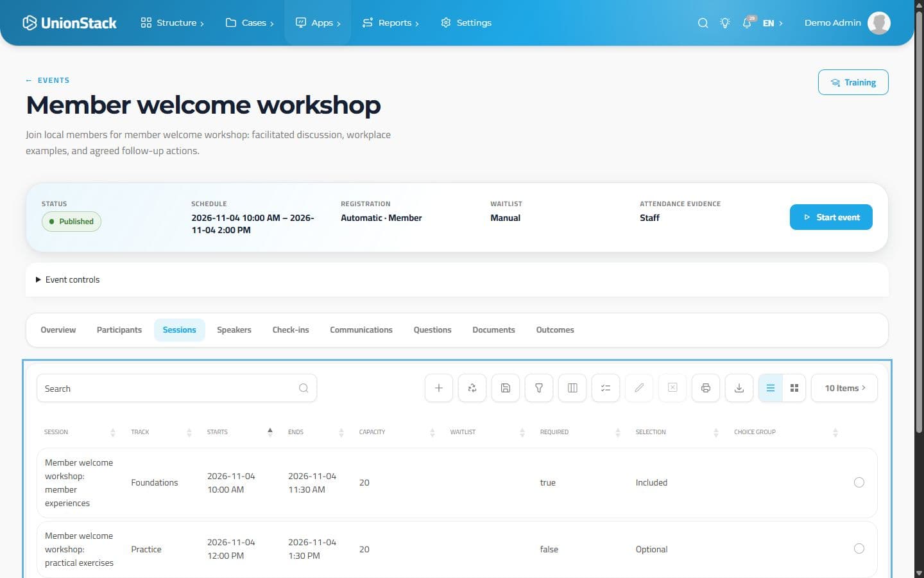Screen dimensions: 924x578
Task: Open the Structure menu
Action: pos(172,23)
